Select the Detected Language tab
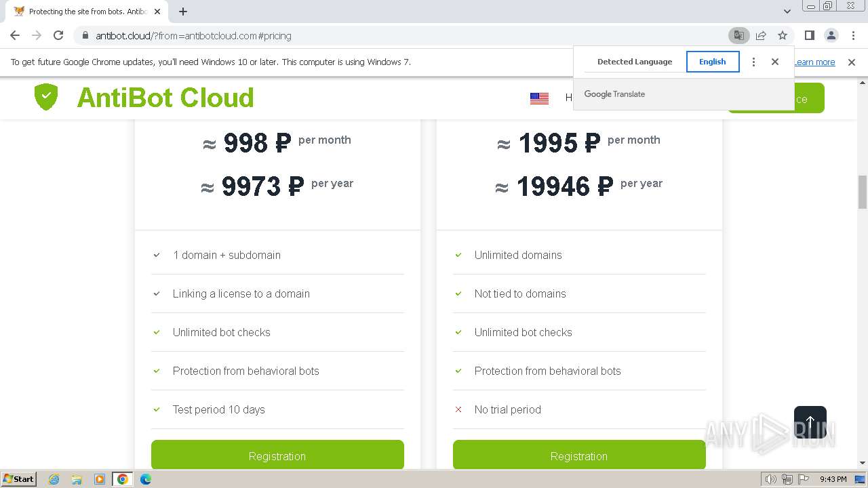The height and width of the screenshot is (488, 868). [x=634, y=62]
